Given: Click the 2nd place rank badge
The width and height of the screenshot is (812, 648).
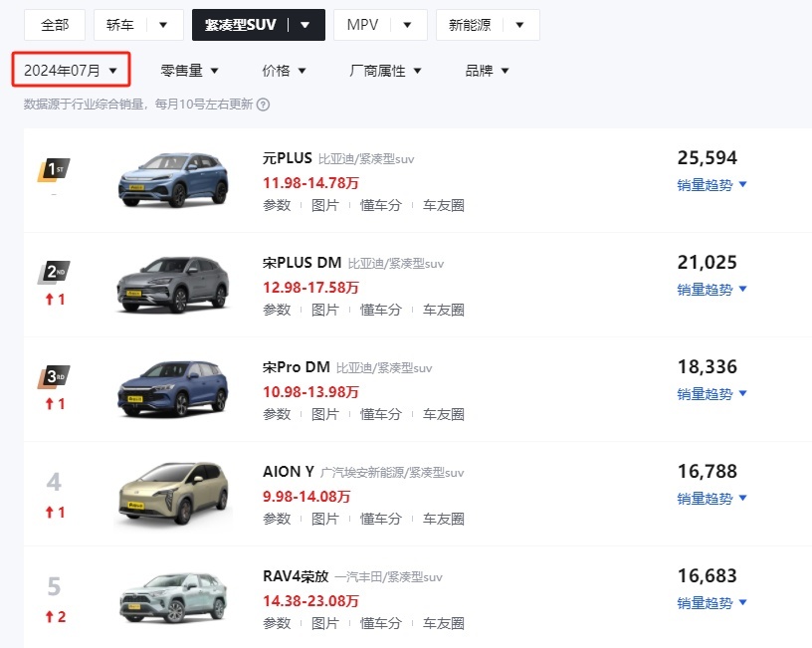Looking at the screenshot, I should (x=54, y=273).
